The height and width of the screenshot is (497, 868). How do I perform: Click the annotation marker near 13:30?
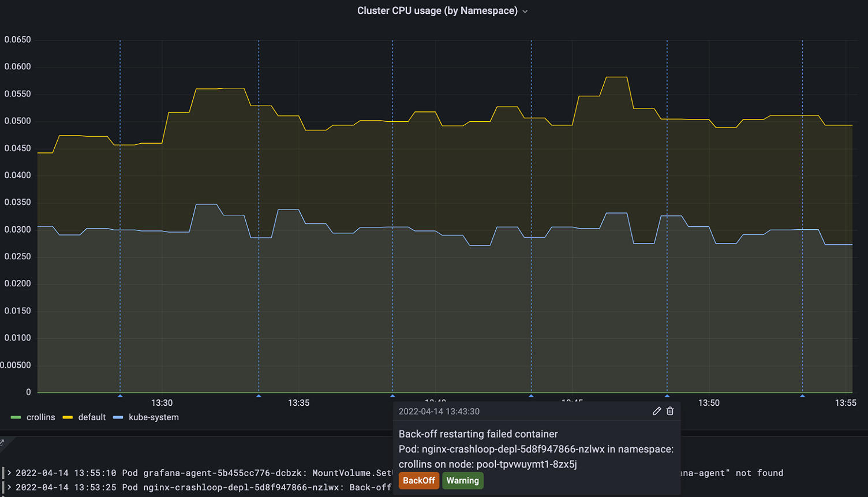coord(119,395)
